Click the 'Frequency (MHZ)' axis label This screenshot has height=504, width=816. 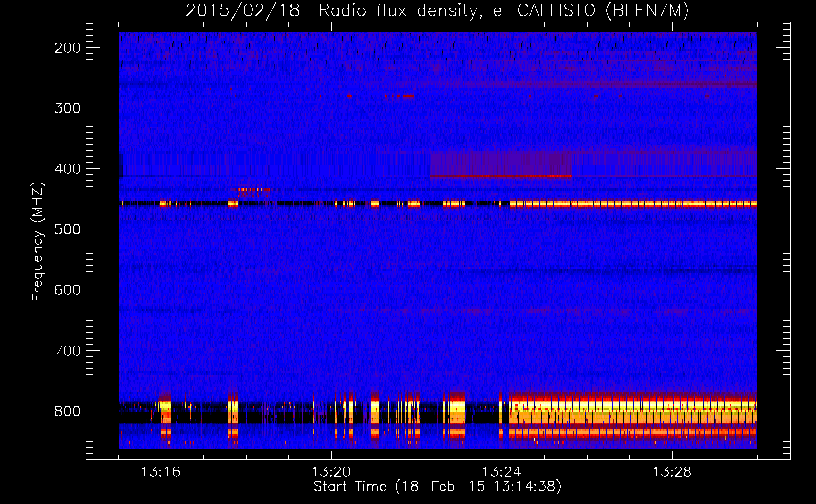[38, 242]
